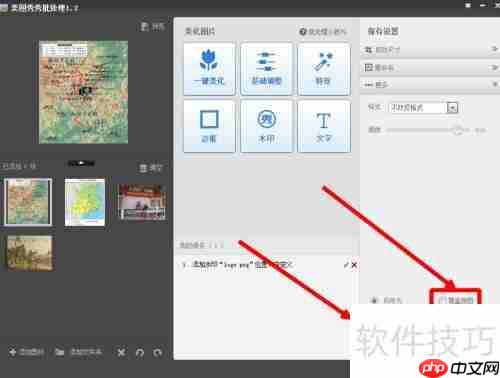This screenshot has height=378, width=500.
Task: Open 基础调整 basic adjustments tool
Action: click(266, 69)
